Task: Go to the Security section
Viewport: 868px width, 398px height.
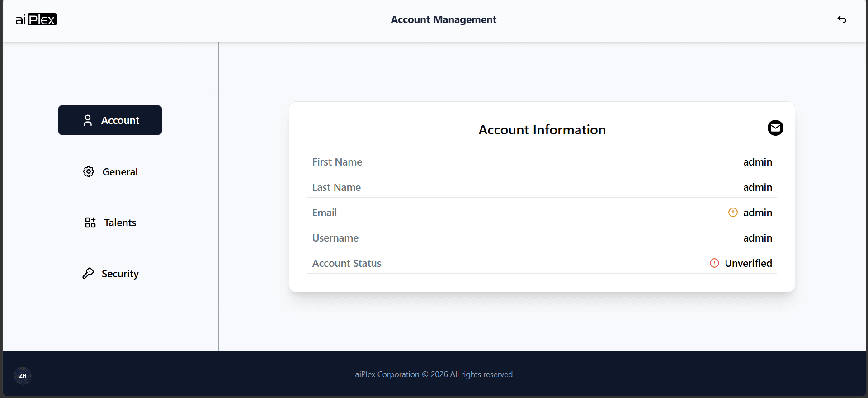Action: [x=110, y=274]
